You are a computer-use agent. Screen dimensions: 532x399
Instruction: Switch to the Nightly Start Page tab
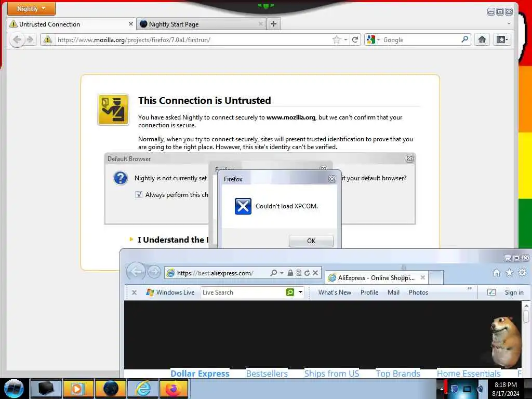202,24
